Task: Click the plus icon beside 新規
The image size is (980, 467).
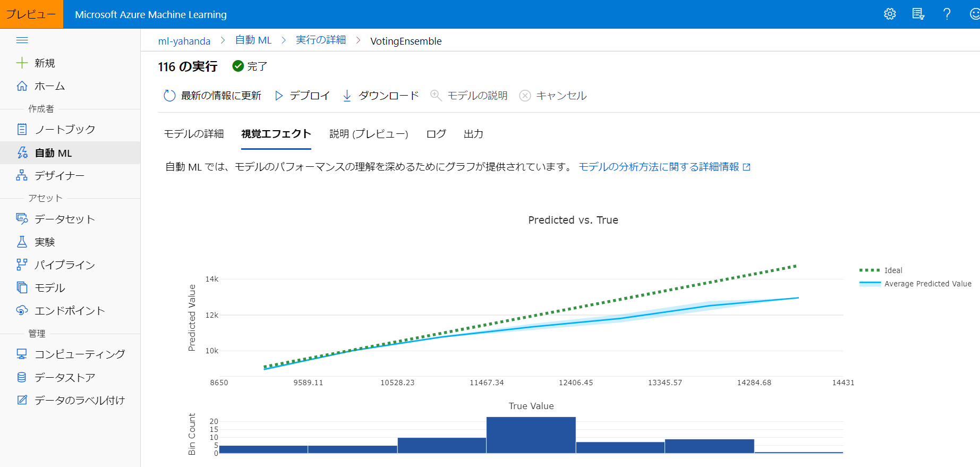Action: coord(22,63)
